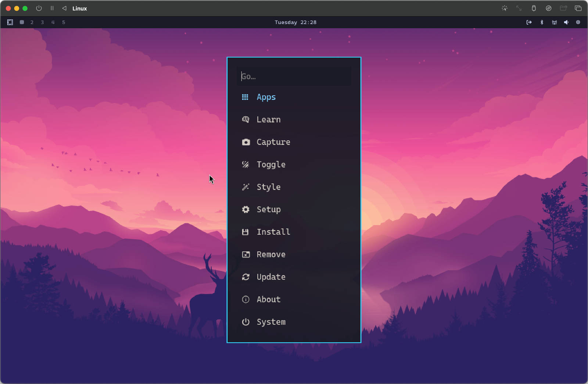Click the CPU chip icon at top right
Viewport: 588px width, 384px height.
tap(578, 22)
